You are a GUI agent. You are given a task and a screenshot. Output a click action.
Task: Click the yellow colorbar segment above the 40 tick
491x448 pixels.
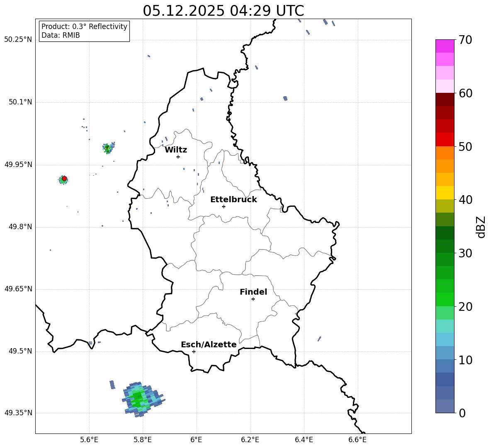(x=445, y=193)
